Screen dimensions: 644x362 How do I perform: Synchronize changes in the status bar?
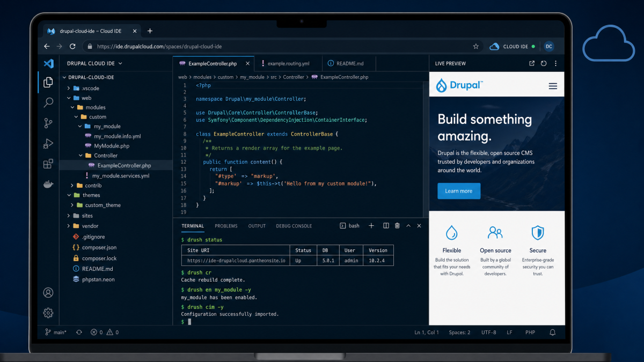click(x=79, y=333)
